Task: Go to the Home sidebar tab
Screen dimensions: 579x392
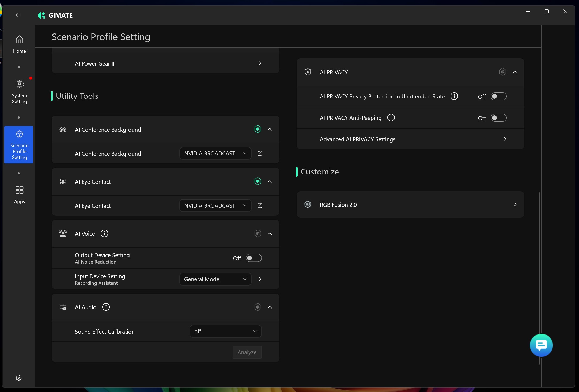Action: click(19, 44)
